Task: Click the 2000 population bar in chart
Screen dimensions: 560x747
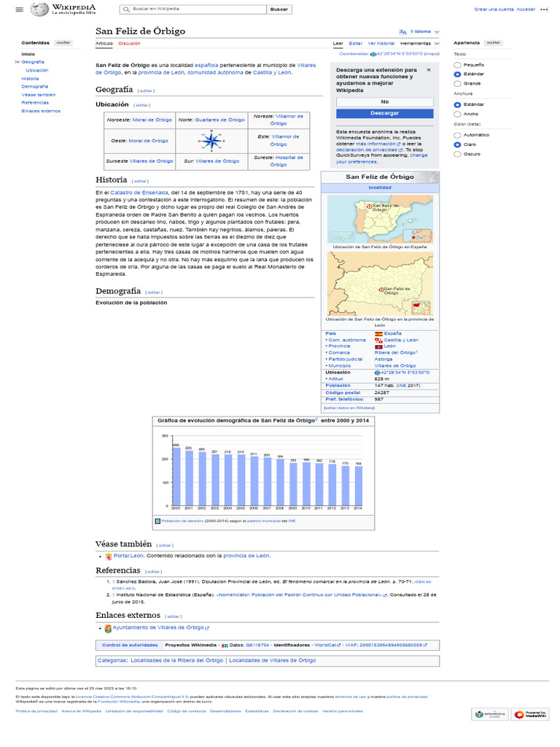Action: coord(176,476)
